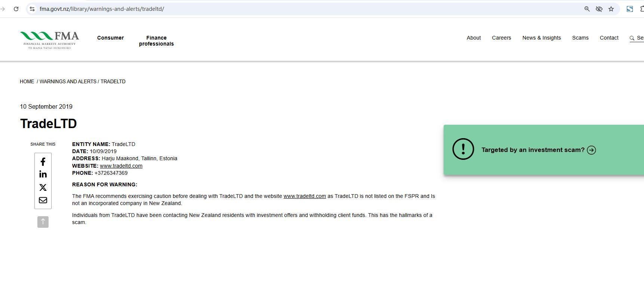644x295 pixels.
Task: Bookmark this page with star icon
Action: [611, 9]
